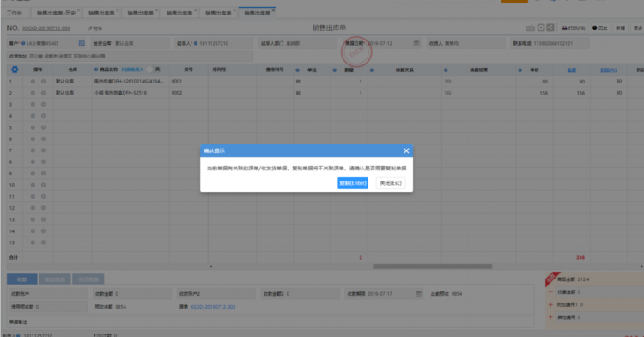
Task: Click second action circle in row 10
Action: 43,185
